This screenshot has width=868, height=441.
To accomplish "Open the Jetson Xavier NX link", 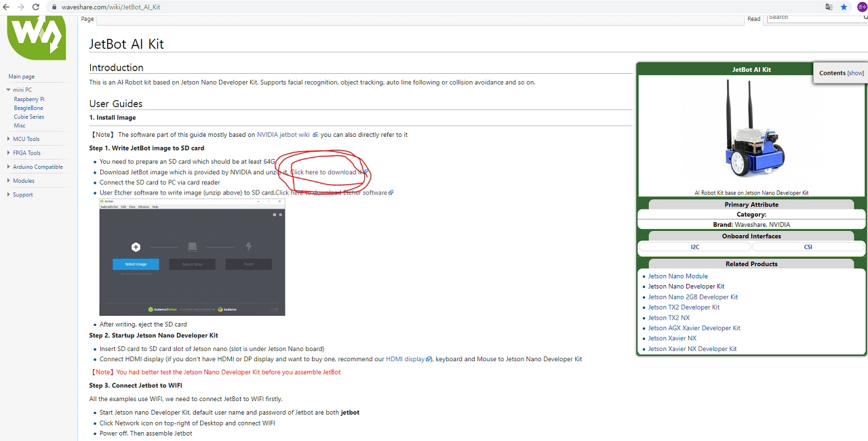I will (x=671, y=338).
